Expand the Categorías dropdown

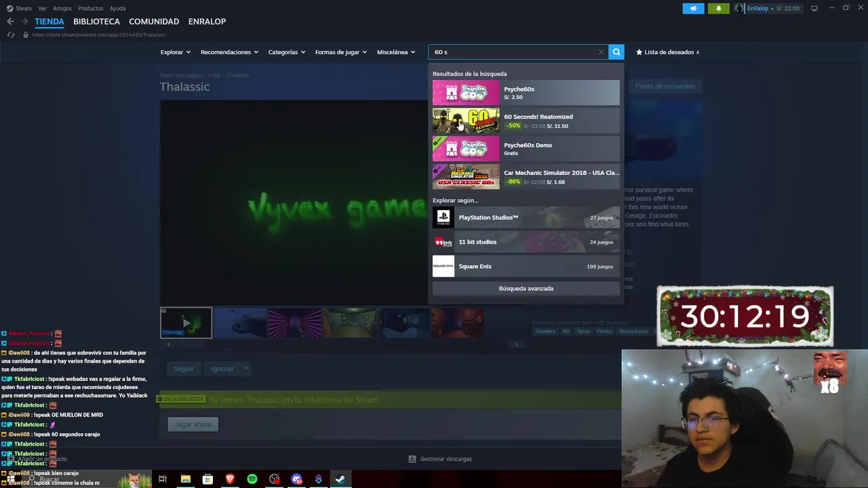pyautogui.click(x=286, y=52)
